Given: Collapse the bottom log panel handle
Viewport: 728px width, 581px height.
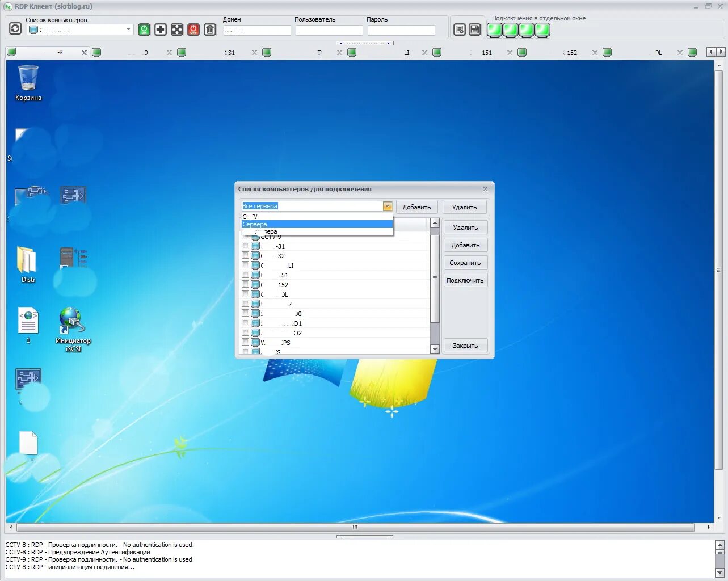Looking at the screenshot, I should [364, 536].
